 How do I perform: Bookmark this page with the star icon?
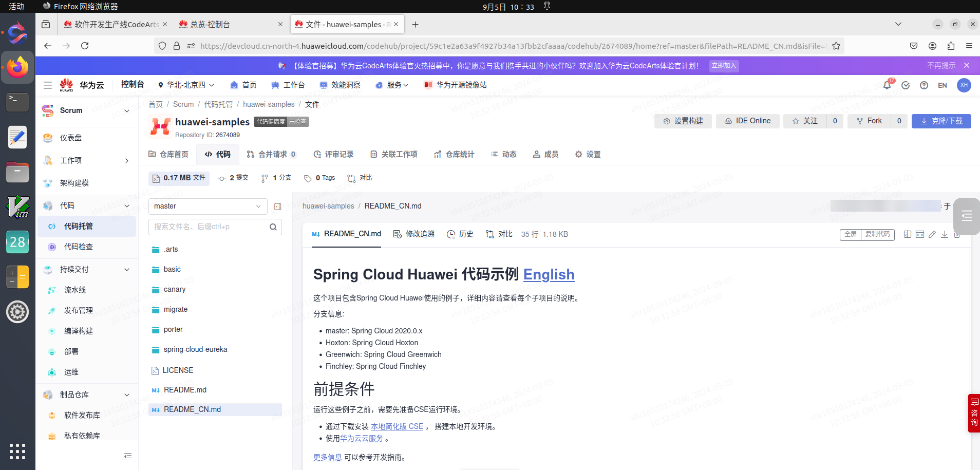pyautogui.click(x=836, y=46)
